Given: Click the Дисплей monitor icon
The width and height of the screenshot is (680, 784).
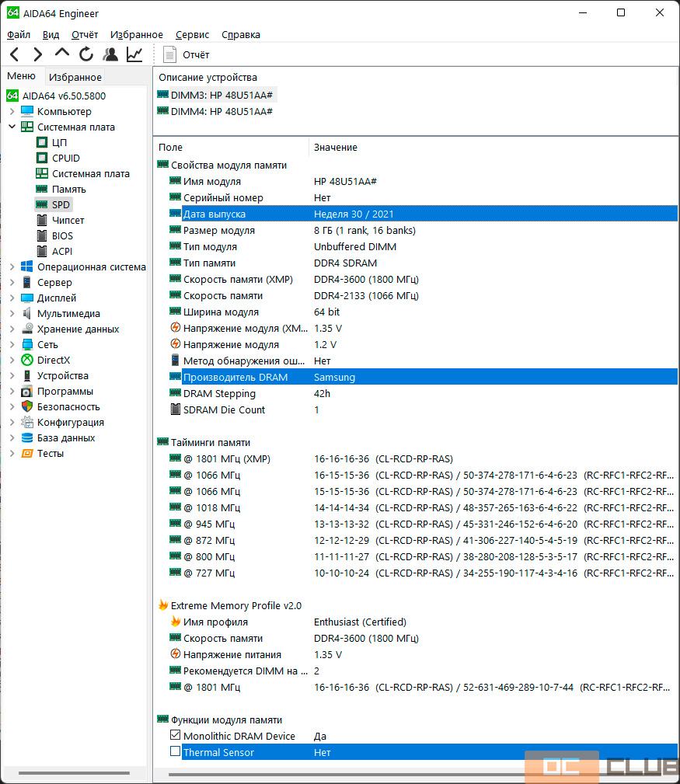Looking at the screenshot, I should pyautogui.click(x=27, y=298).
